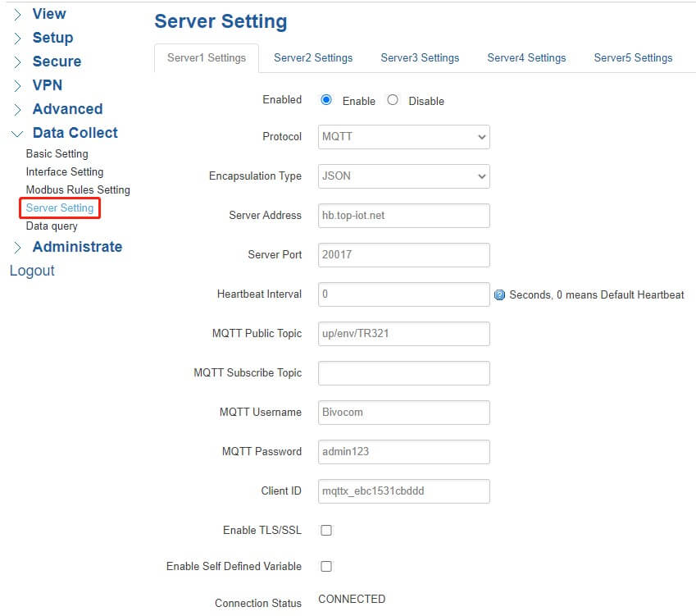Open the Server Setting sidebar link
This screenshot has width=696, height=616.
tap(60, 208)
